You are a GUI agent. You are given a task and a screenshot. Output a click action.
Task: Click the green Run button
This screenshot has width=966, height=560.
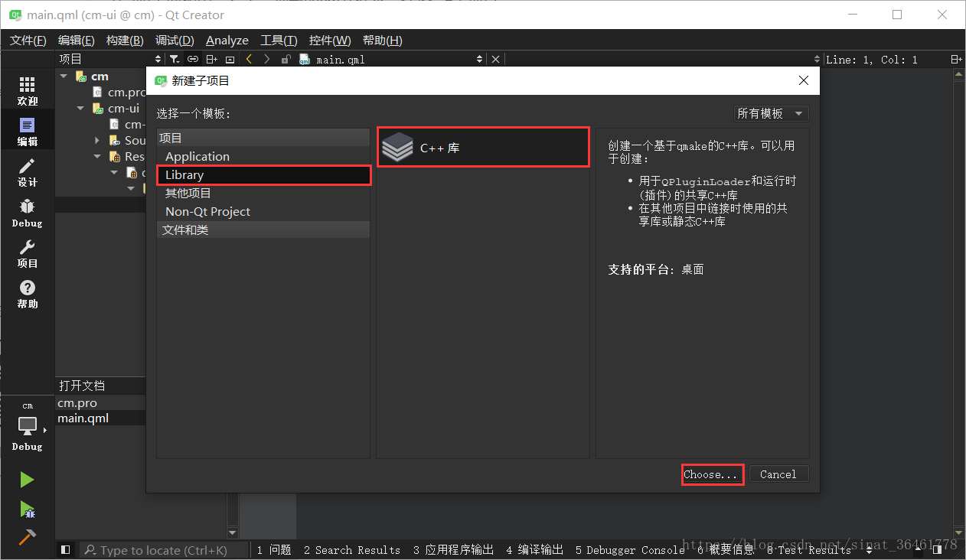click(x=27, y=480)
